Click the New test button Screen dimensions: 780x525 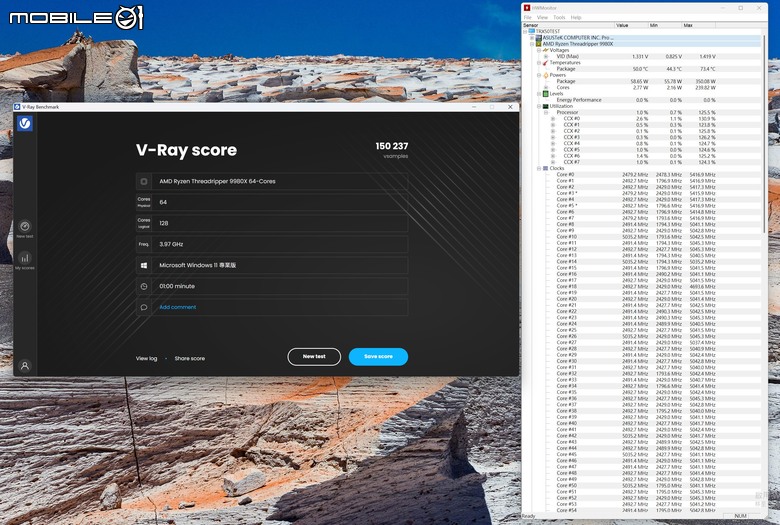314,357
